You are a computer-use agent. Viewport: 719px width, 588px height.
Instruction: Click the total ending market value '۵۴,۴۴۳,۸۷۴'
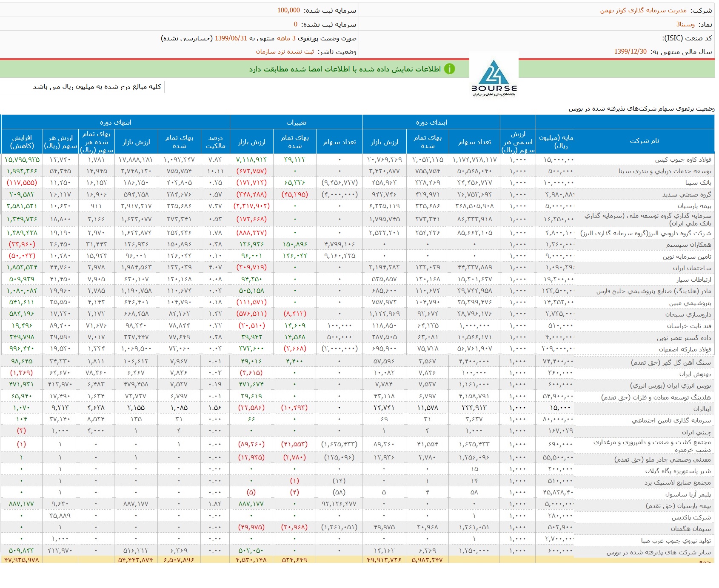click(x=136, y=559)
